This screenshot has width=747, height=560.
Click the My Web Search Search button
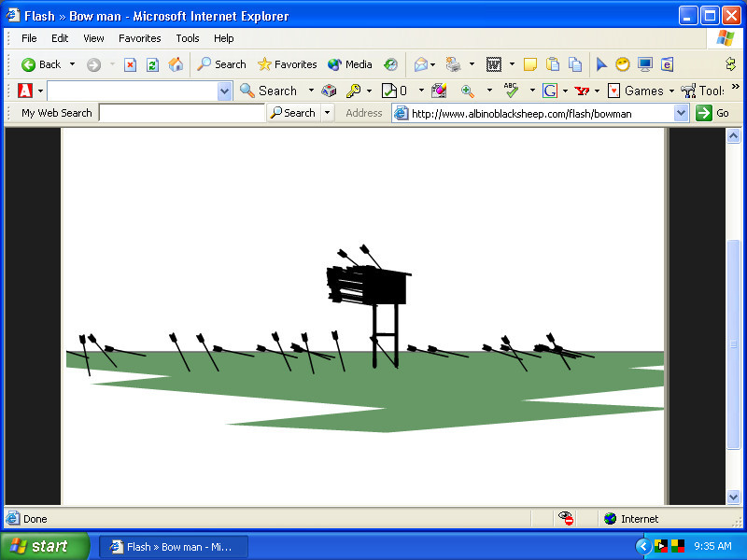pyautogui.click(x=293, y=113)
